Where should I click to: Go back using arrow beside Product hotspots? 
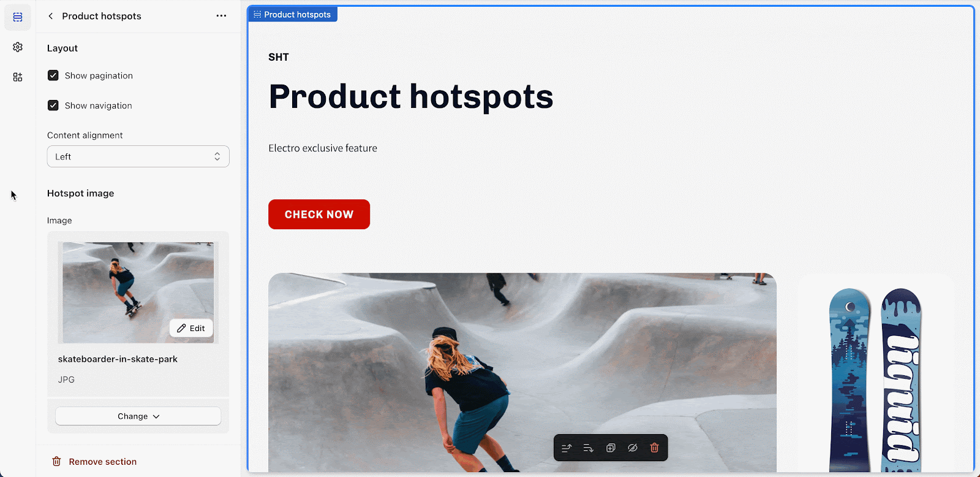point(51,16)
